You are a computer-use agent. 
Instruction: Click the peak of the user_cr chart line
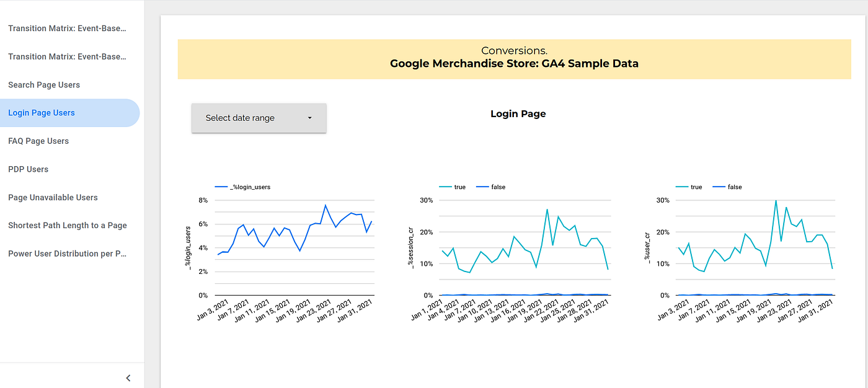coord(776,201)
